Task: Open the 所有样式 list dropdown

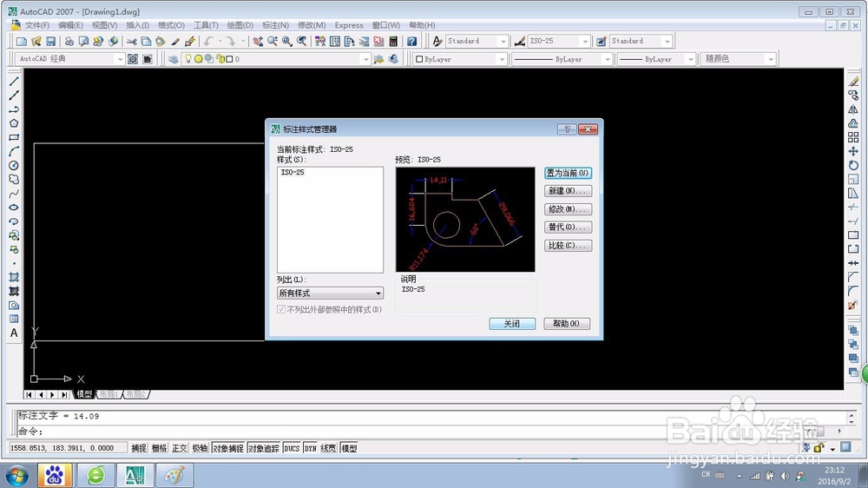Action: pyautogui.click(x=330, y=293)
